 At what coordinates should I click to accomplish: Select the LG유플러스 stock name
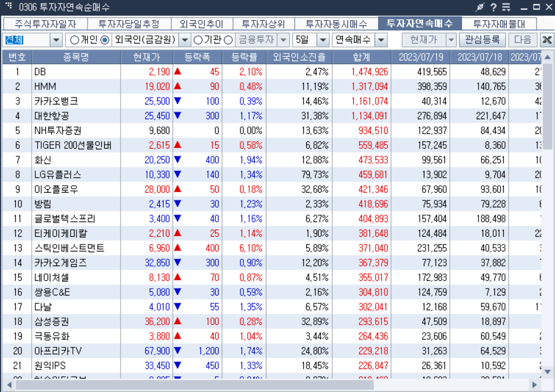coord(58,175)
